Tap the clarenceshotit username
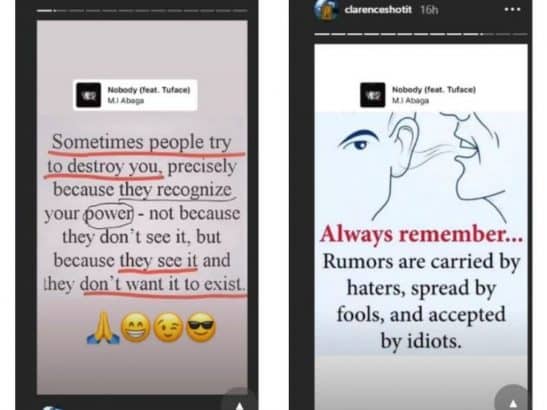The width and height of the screenshot is (547, 410). coord(378,9)
